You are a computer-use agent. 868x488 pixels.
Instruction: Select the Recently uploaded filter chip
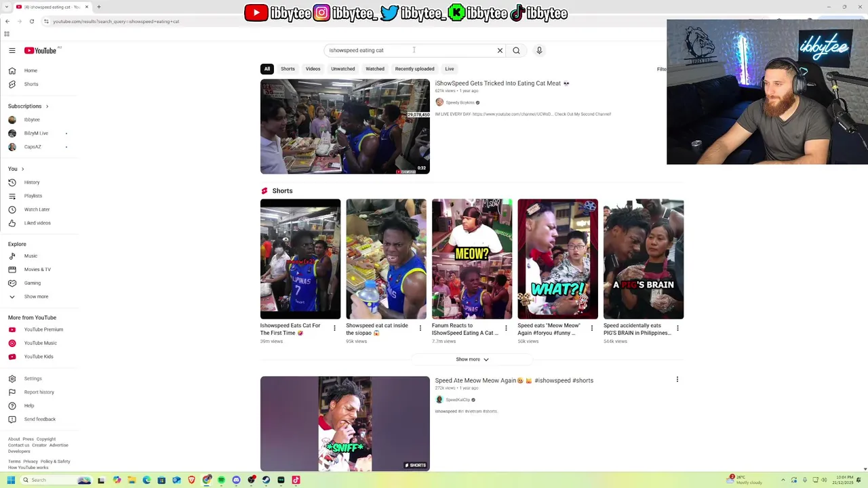(x=414, y=68)
